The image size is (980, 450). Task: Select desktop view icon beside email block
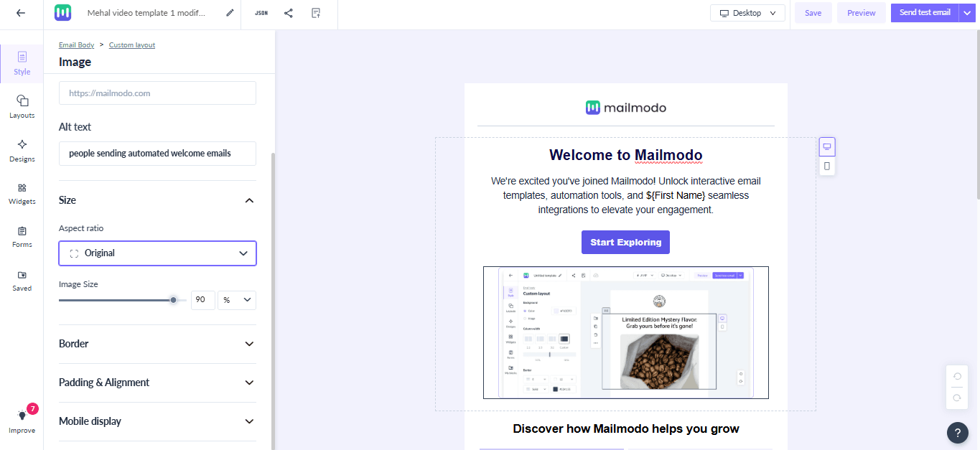pyautogui.click(x=827, y=147)
